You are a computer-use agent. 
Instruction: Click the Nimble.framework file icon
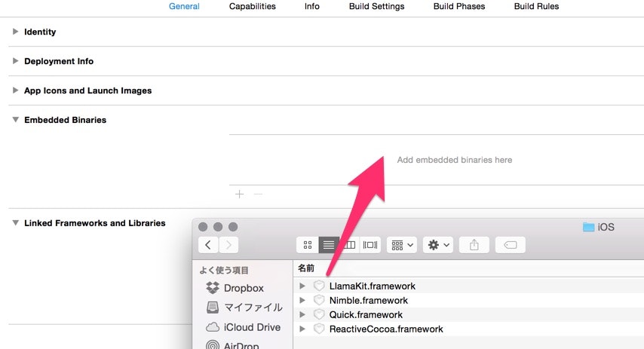(x=319, y=300)
